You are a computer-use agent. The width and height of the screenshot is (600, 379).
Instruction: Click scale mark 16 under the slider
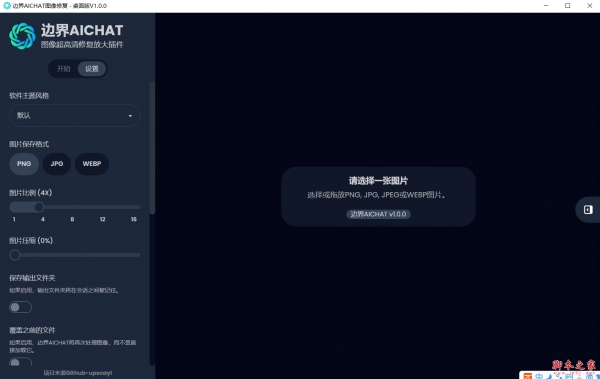pyautogui.click(x=134, y=219)
